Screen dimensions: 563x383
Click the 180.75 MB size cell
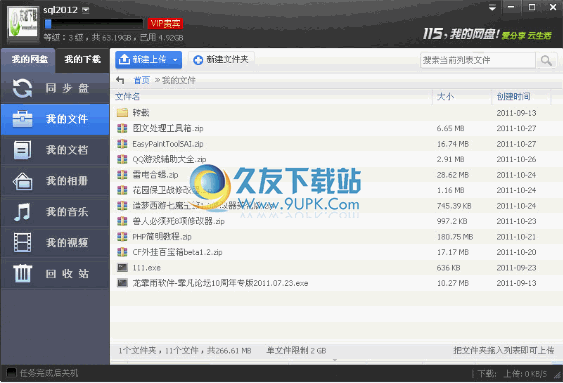(455, 237)
